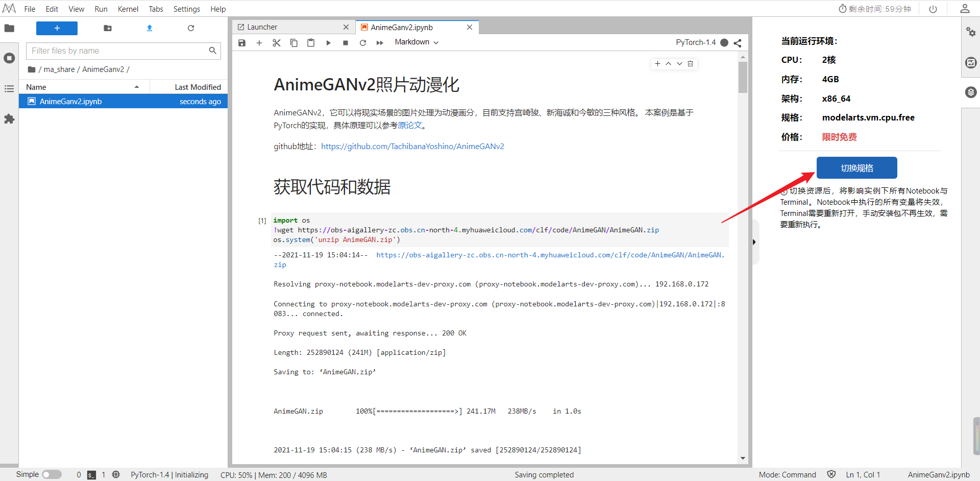The height and width of the screenshot is (481, 980).
Task: Refresh the file browser list
Action: click(x=191, y=28)
